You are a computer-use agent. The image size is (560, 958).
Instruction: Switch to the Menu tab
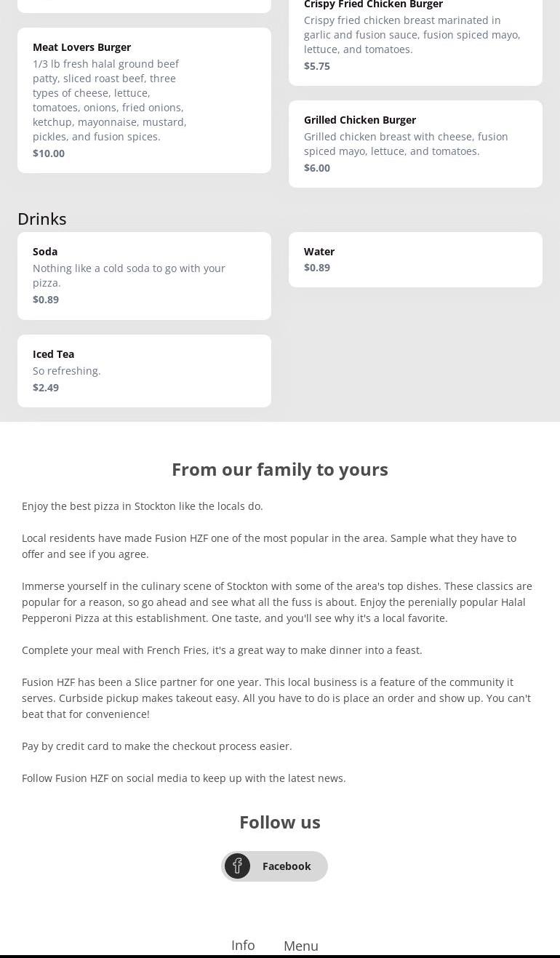coord(301,946)
